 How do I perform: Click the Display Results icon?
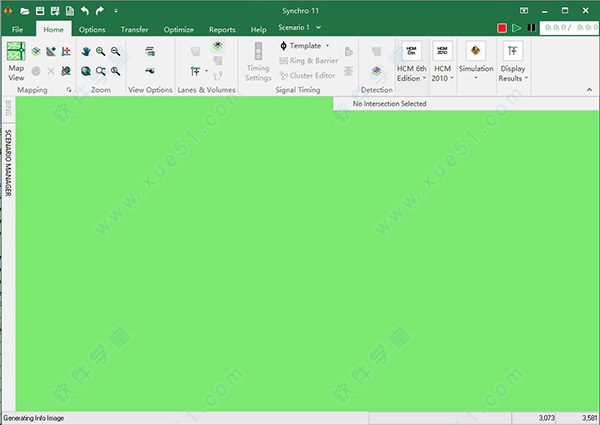click(x=513, y=50)
